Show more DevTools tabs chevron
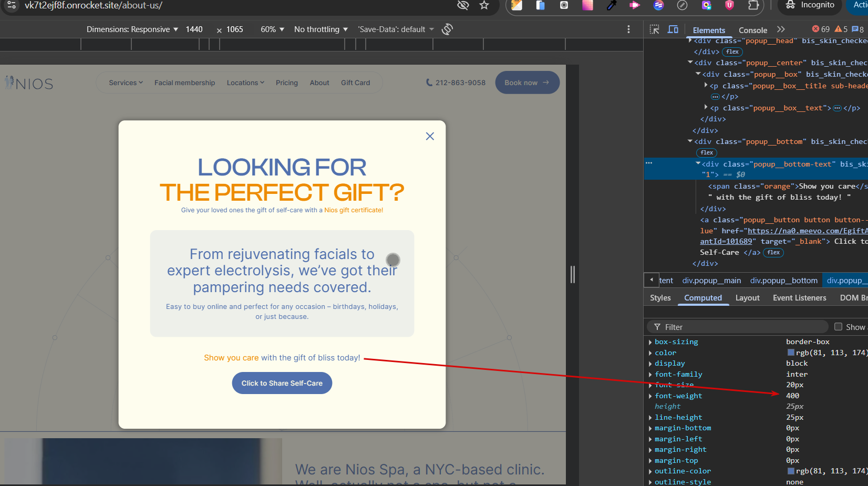This screenshot has width=868, height=486. [781, 29]
